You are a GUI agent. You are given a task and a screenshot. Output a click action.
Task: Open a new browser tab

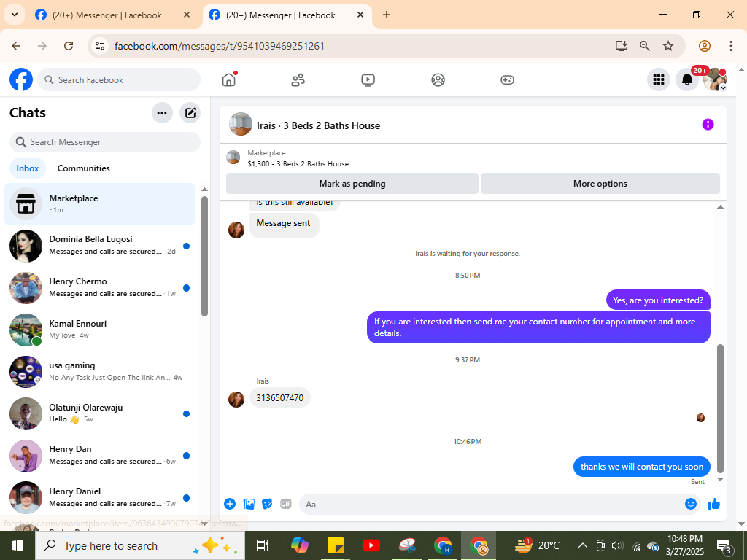coord(387,15)
